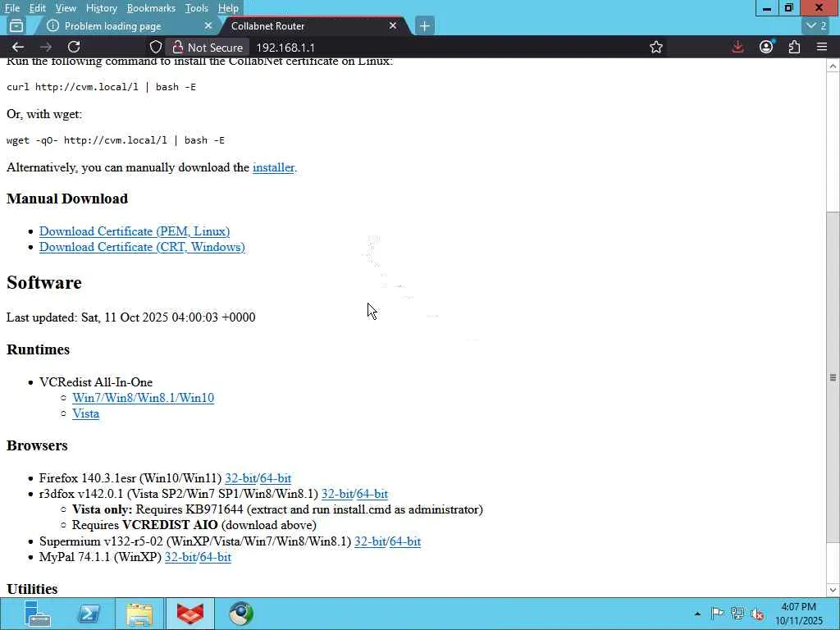The height and width of the screenshot is (630, 840).
Task: Open Server Manager from the taskbar
Action: tap(38, 614)
